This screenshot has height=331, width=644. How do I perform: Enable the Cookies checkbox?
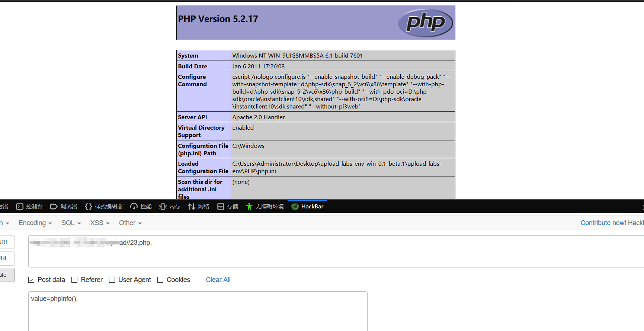[x=160, y=280]
